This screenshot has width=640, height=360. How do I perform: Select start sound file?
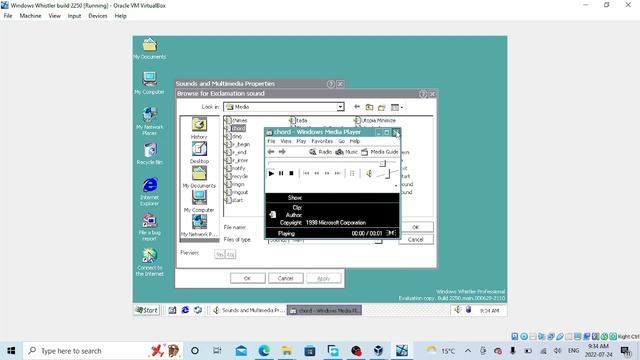234,200
